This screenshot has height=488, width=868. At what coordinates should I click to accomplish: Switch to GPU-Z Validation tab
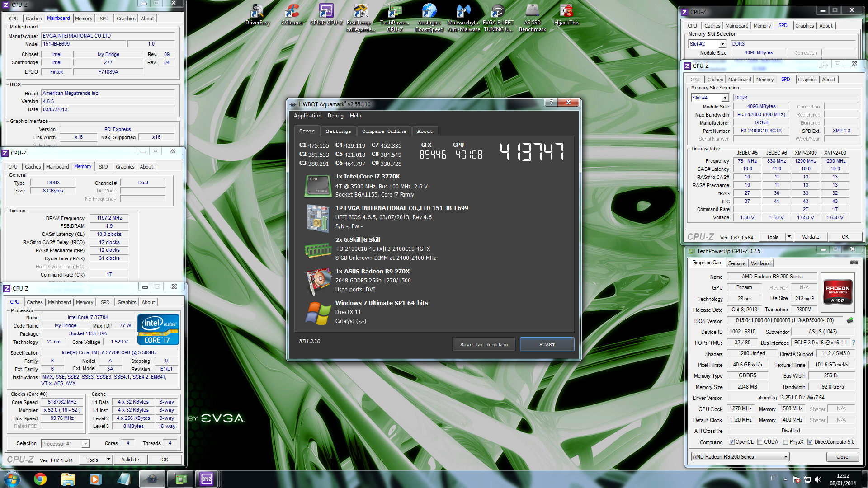(761, 263)
